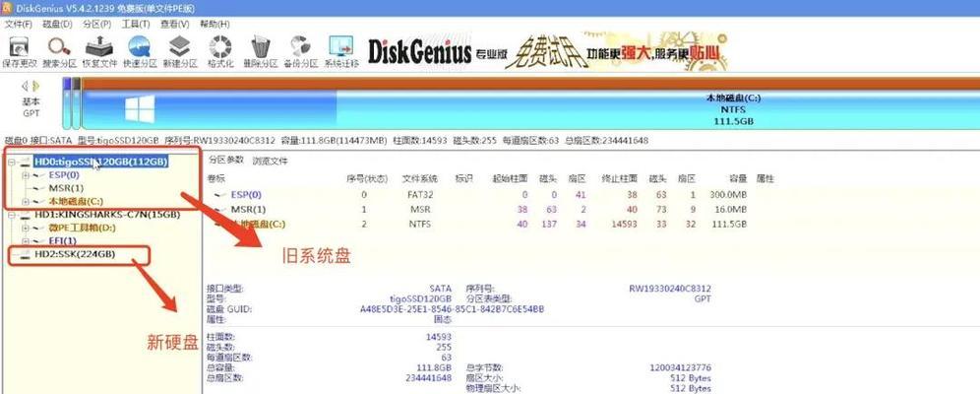Click the MSR(1) partition icon in table
This screenshot has height=394, width=980.
tap(220, 209)
